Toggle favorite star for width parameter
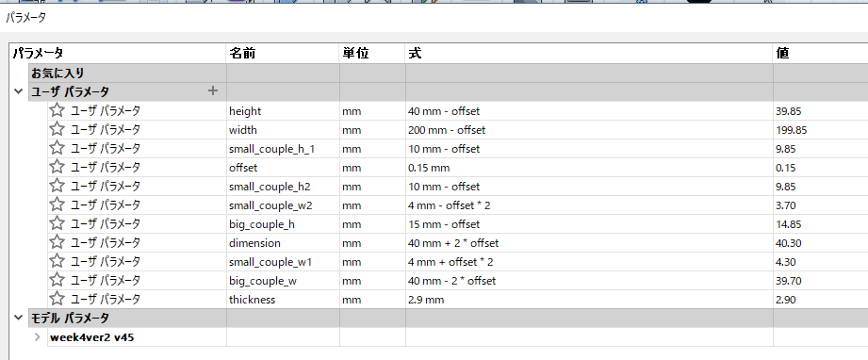 [x=57, y=129]
